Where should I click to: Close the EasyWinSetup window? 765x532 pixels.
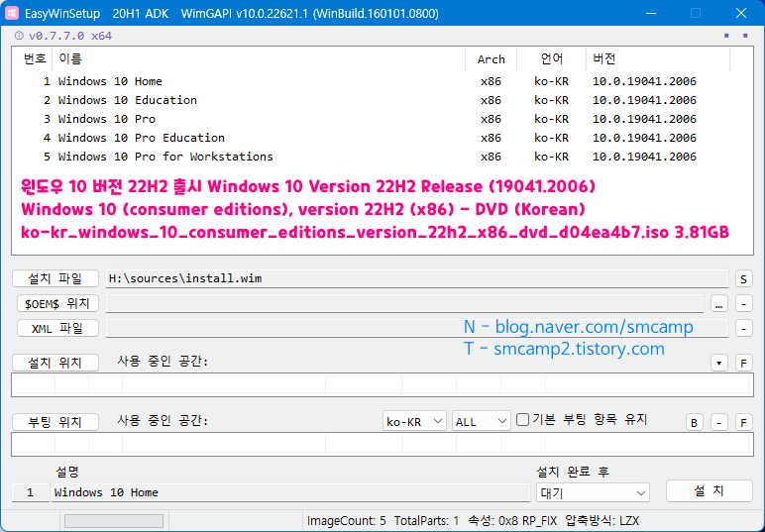coord(741,13)
